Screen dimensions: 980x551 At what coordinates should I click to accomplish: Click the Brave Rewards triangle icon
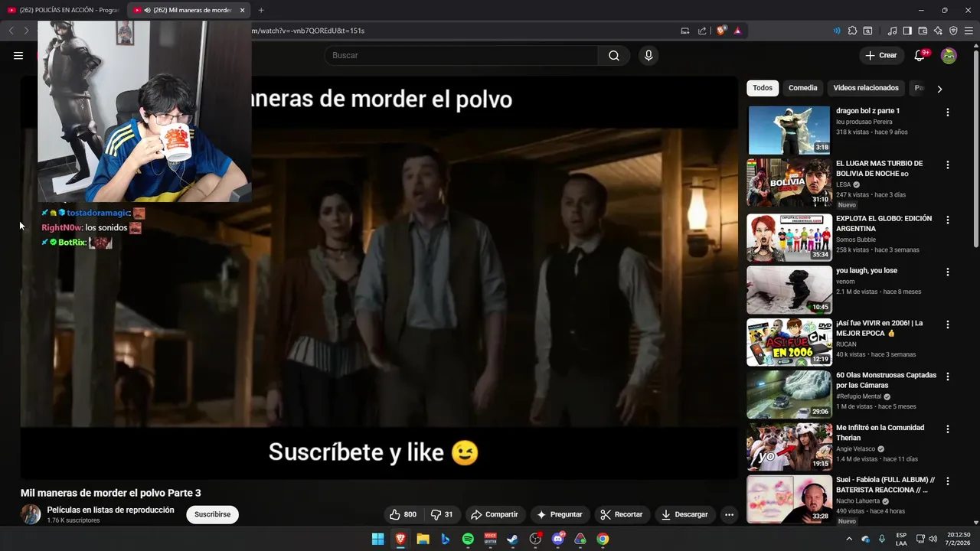point(737,31)
